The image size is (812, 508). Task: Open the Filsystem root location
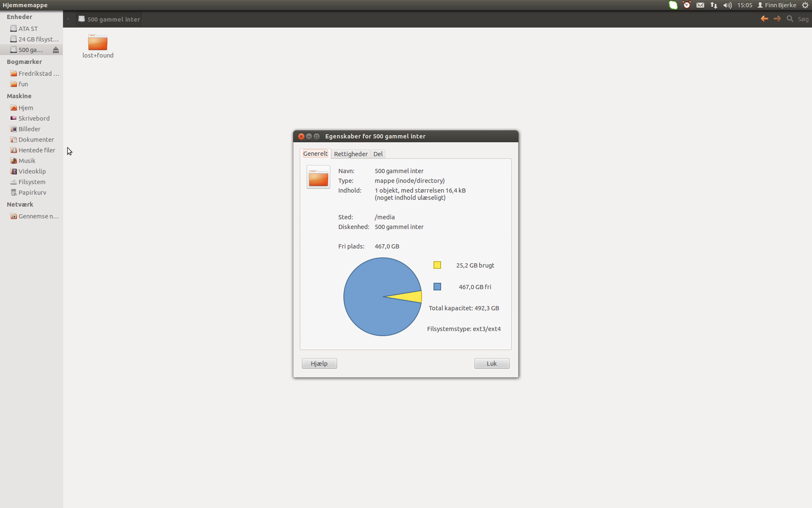click(x=31, y=182)
